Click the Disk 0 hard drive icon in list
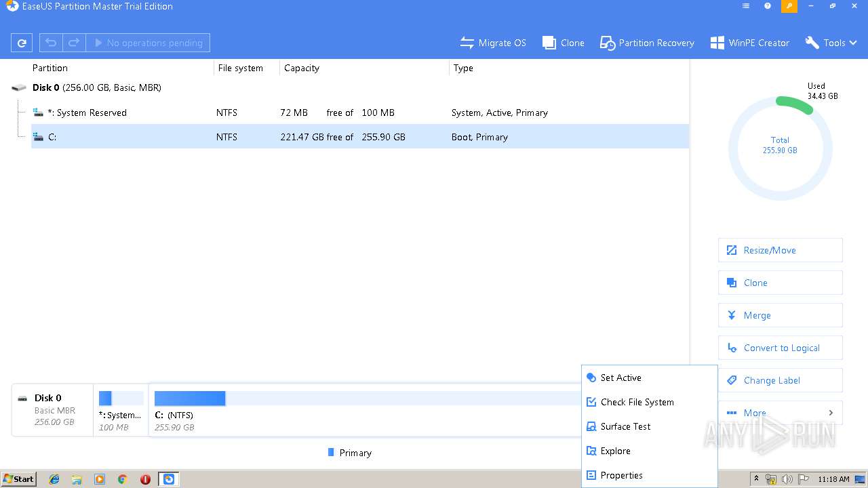Viewport: 868px width, 488px height. tap(19, 87)
